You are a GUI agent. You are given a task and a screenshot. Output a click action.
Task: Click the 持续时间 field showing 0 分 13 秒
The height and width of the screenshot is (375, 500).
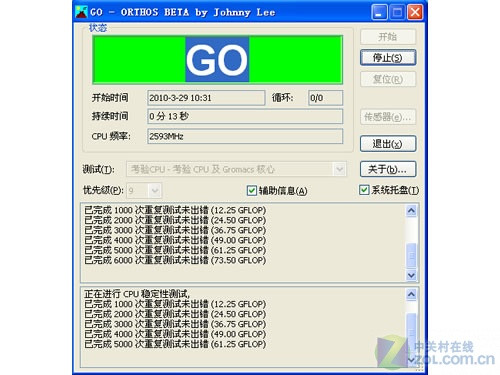click(x=245, y=116)
